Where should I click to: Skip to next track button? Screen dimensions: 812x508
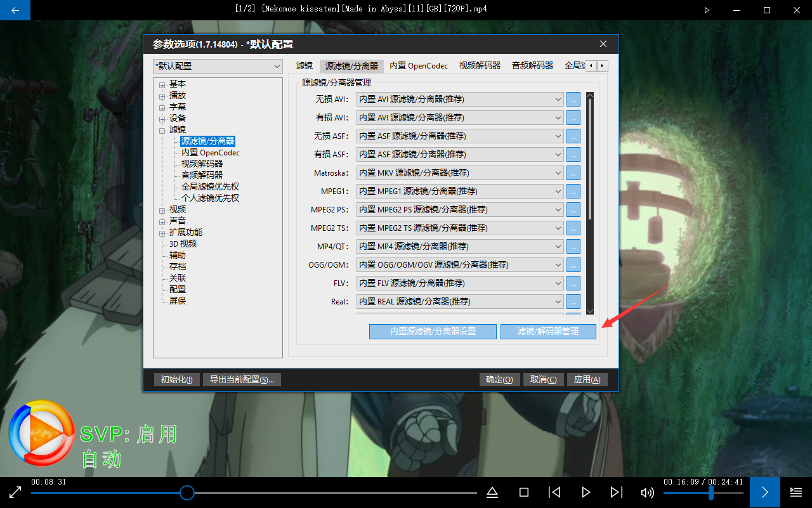(616, 492)
